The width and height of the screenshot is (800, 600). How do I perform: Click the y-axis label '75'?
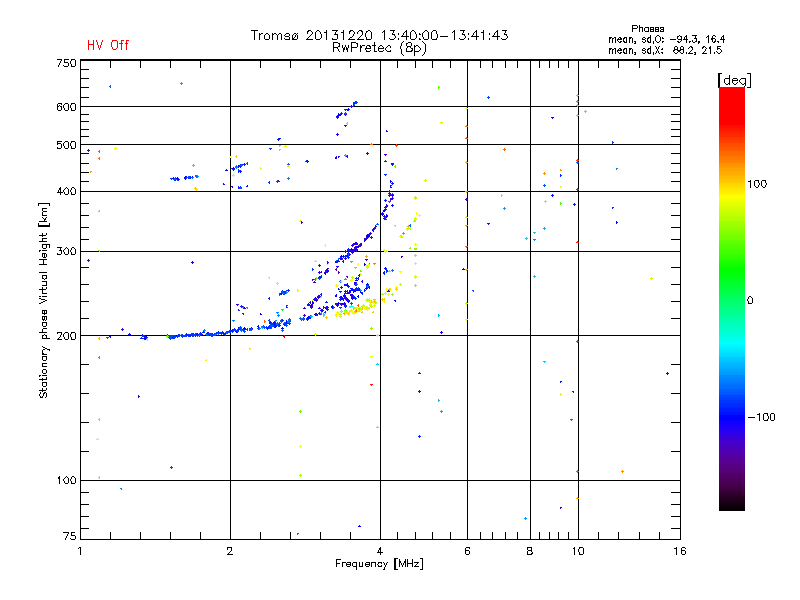(70, 536)
